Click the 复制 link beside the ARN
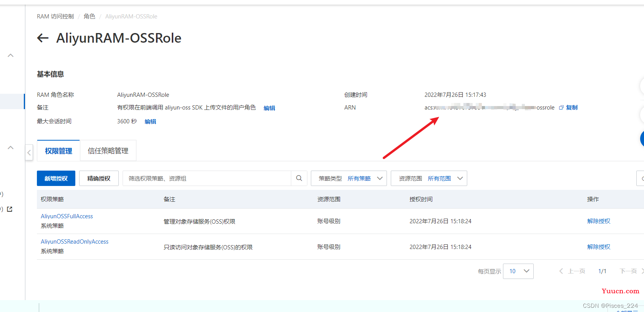Screen dimensions: 644x312 [572, 108]
